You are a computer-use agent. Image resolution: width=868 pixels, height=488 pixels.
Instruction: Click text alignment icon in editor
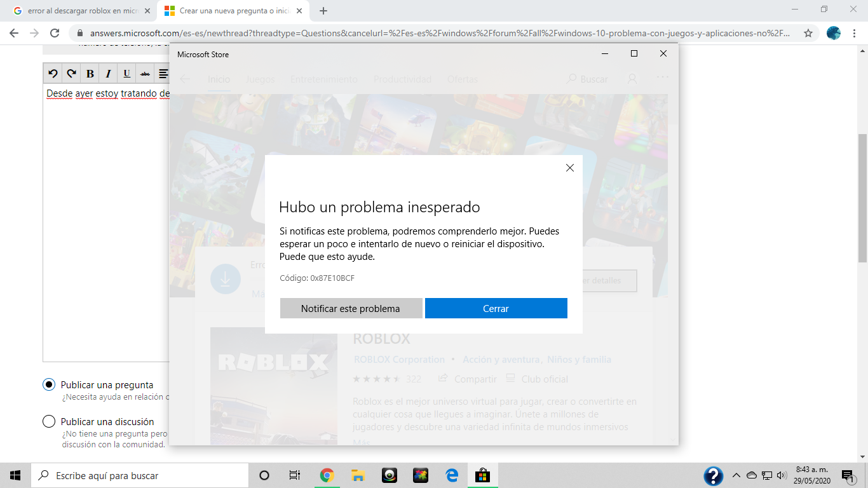click(163, 74)
